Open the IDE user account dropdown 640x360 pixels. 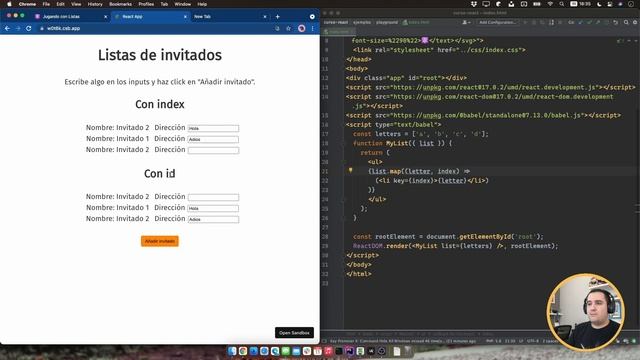tap(466, 22)
